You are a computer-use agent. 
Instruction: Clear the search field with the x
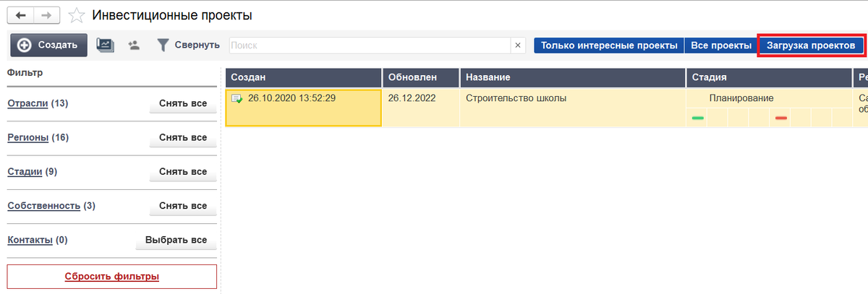(x=518, y=45)
